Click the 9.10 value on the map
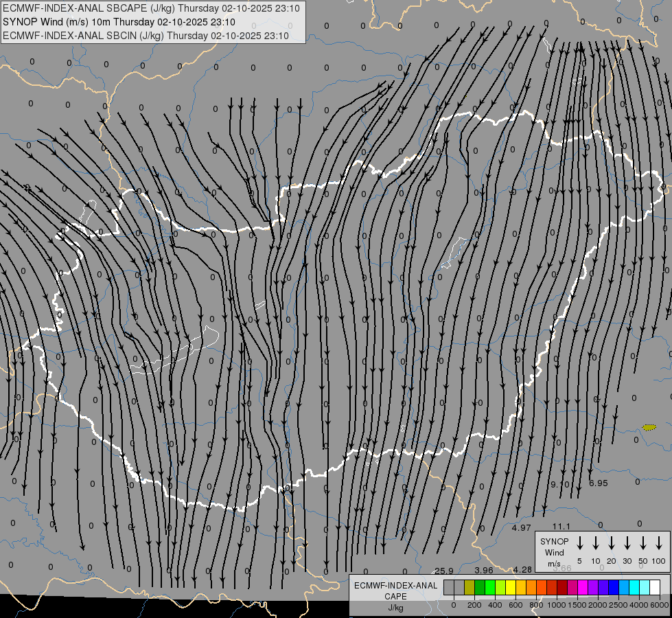This screenshot has height=618, width=672. 559,485
